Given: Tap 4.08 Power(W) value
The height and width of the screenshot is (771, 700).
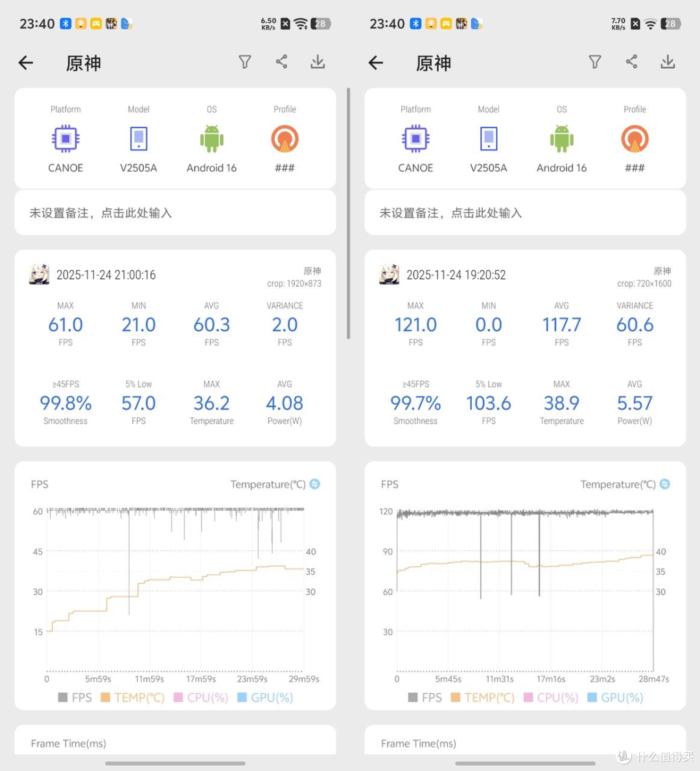Looking at the screenshot, I should [285, 403].
